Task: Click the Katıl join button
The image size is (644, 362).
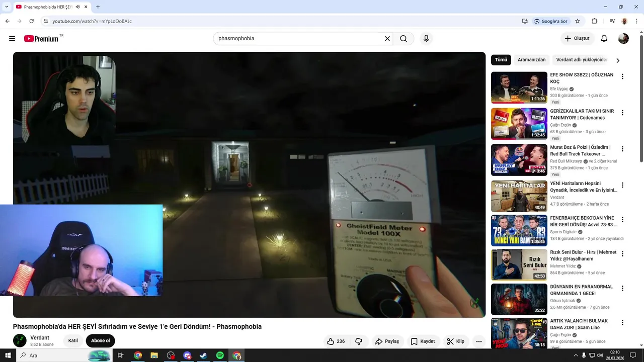Action: 73,340
